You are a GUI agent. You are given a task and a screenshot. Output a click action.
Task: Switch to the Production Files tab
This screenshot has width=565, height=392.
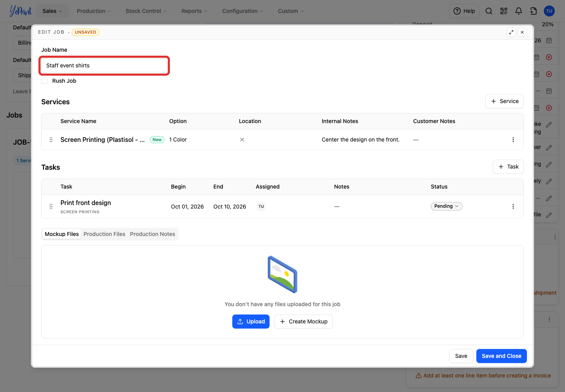(x=104, y=234)
